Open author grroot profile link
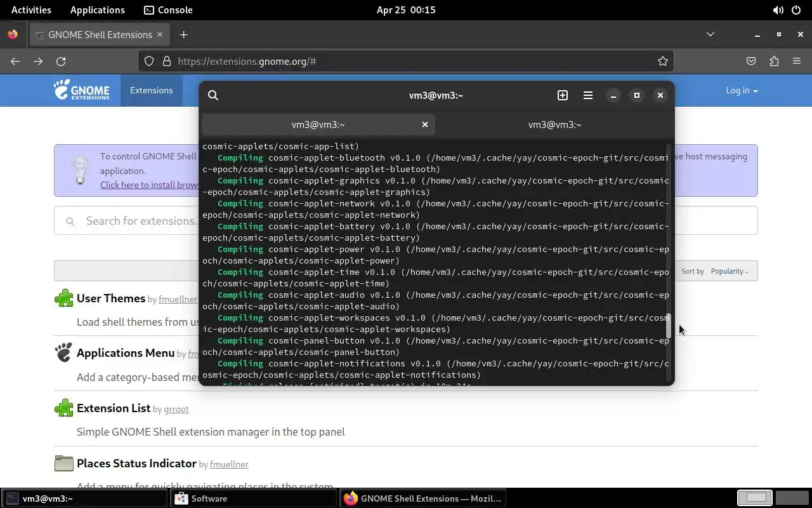The image size is (812, 508). (x=176, y=409)
